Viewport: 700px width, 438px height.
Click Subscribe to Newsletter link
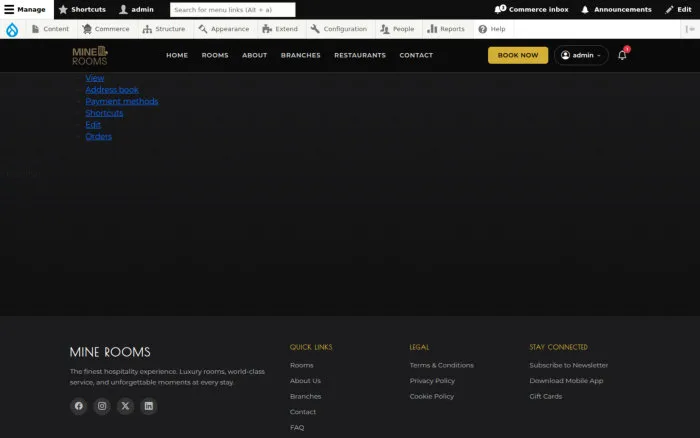click(x=569, y=365)
